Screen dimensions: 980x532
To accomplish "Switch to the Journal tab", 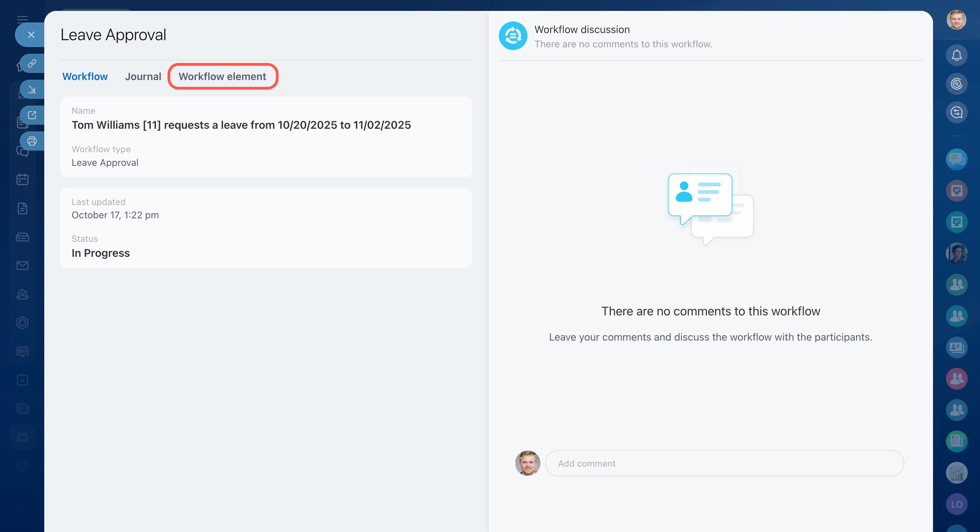I will click(143, 77).
